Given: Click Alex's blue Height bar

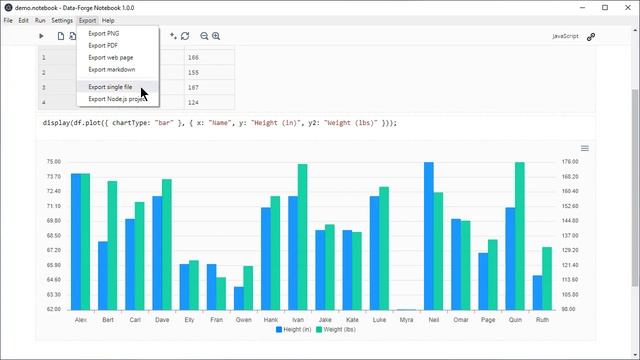Looking at the screenshot, I should (x=76, y=242).
